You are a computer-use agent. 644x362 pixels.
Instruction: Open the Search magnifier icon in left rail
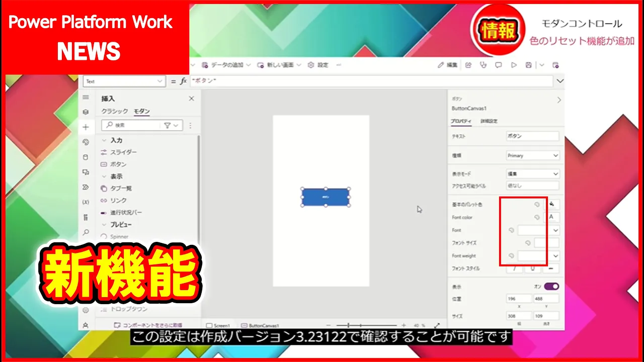point(86,232)
